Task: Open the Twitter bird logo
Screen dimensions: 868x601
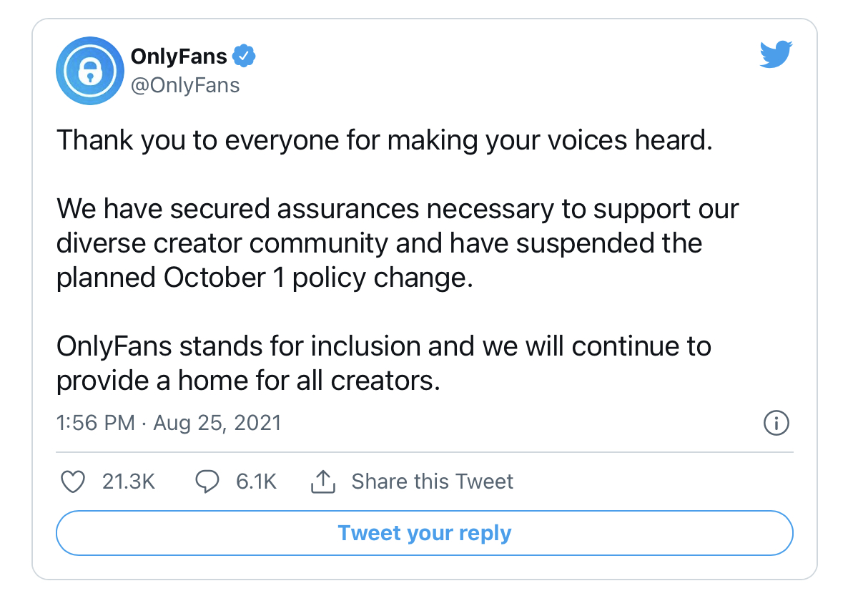Action: point(776,54)
